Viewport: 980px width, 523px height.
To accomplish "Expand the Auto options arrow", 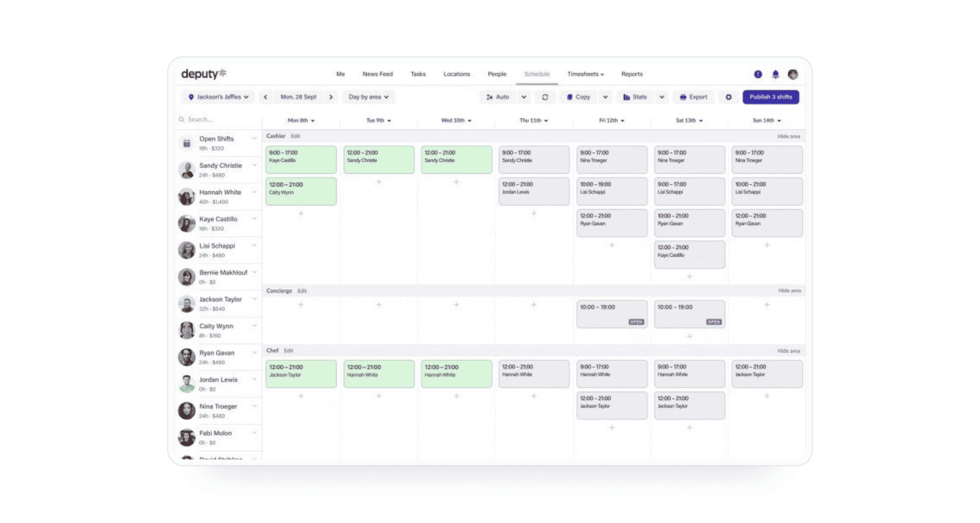I will (x=524, y=97).
